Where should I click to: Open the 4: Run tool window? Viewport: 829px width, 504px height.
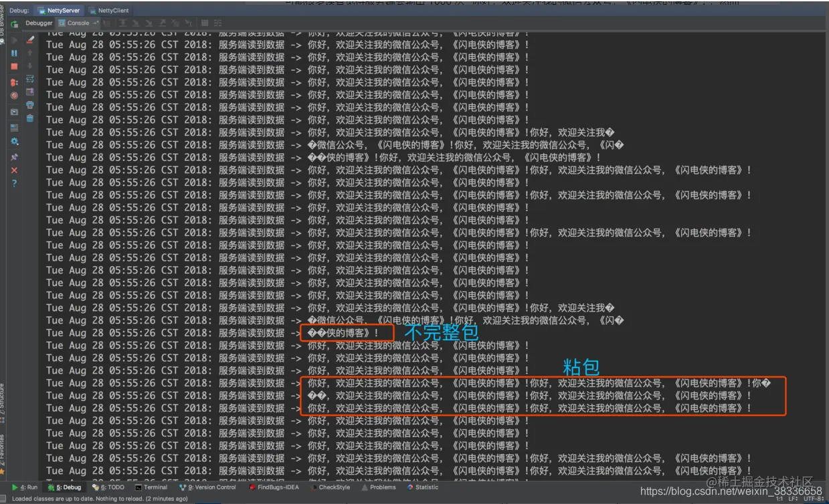point(25,487)
